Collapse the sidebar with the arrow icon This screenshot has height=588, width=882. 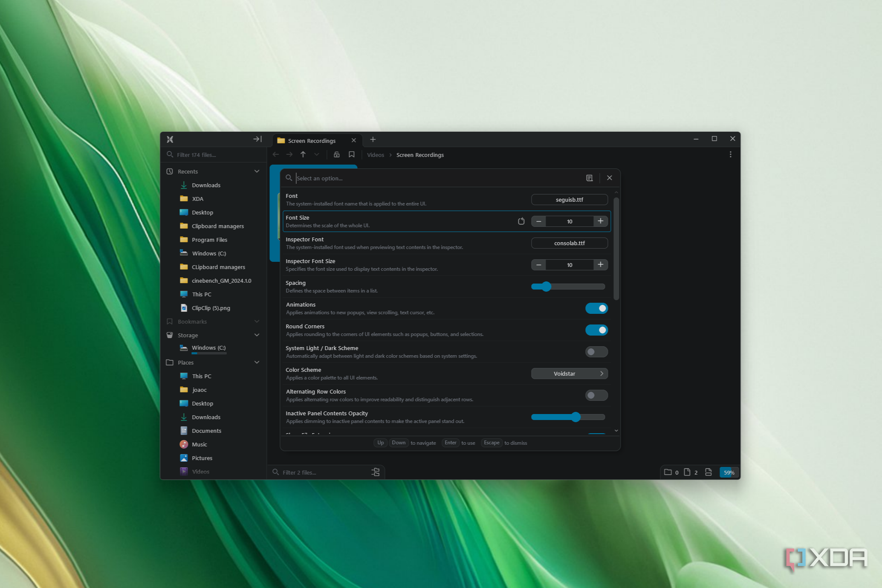point(257,139)
